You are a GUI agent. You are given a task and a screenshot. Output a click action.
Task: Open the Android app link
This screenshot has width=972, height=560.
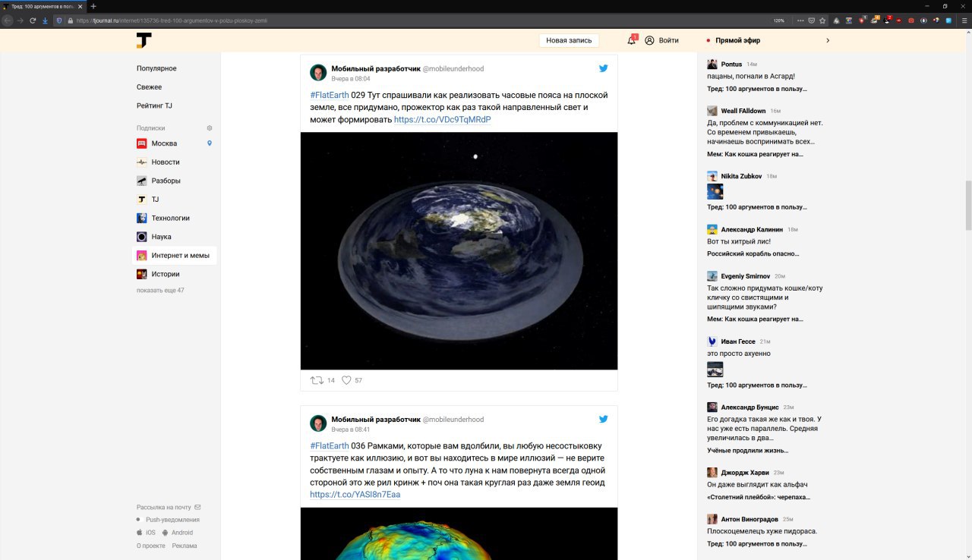coord(177,533)
